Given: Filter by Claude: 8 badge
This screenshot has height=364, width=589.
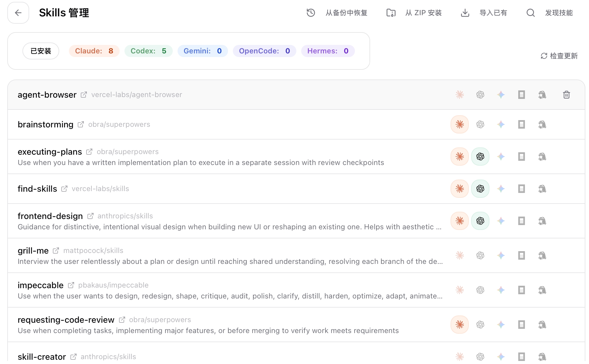Looking at the screenshot, I should [94, 51].
